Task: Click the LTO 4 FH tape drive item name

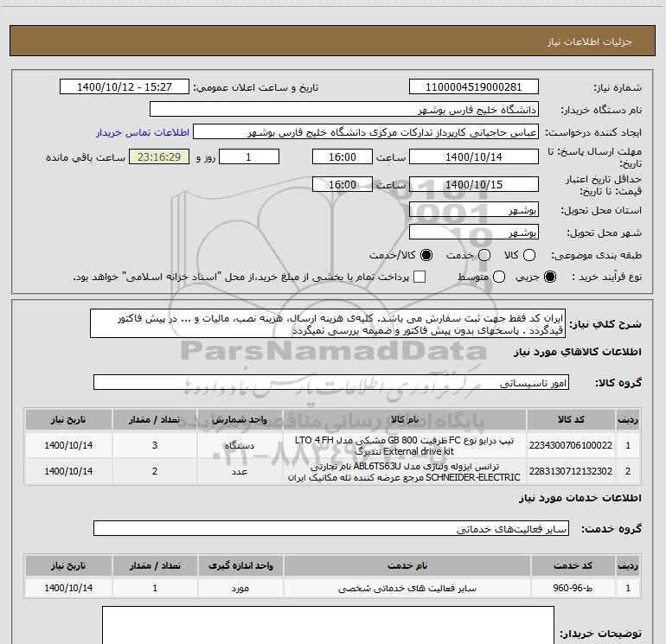Action: 405,445
